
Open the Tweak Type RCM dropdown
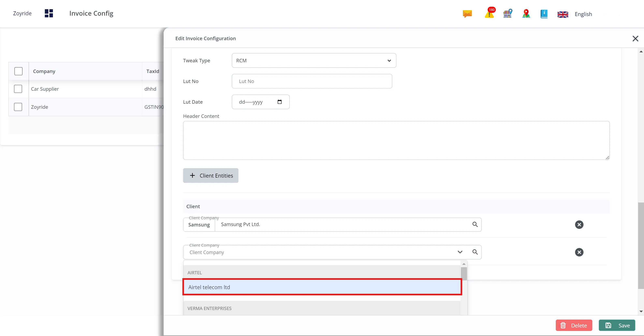314,60
